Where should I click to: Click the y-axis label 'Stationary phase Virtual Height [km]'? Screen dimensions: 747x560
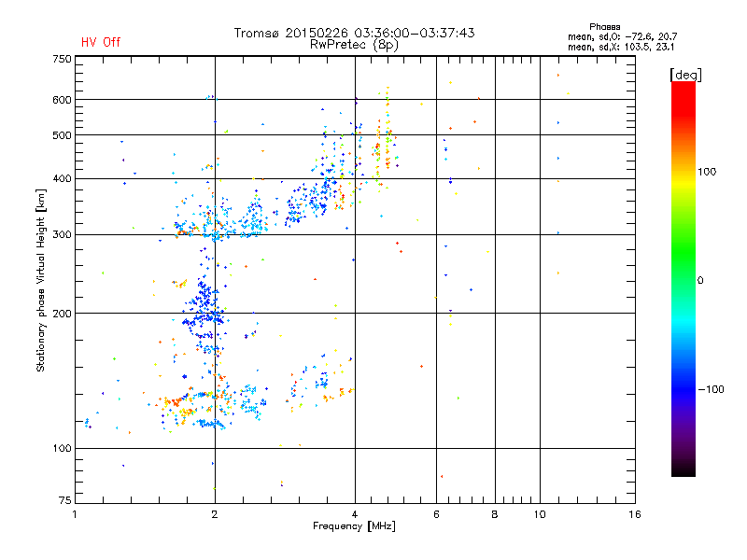pos(41,280)
